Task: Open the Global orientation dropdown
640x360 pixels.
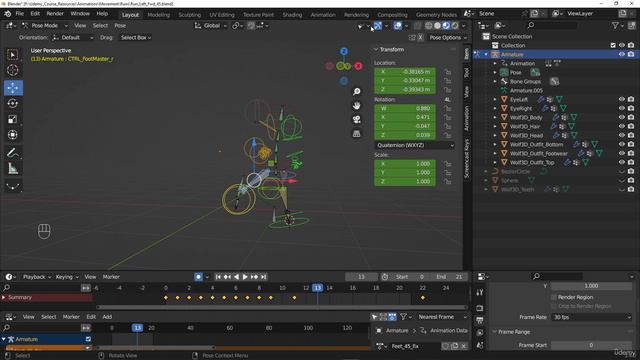Action: 211,26
